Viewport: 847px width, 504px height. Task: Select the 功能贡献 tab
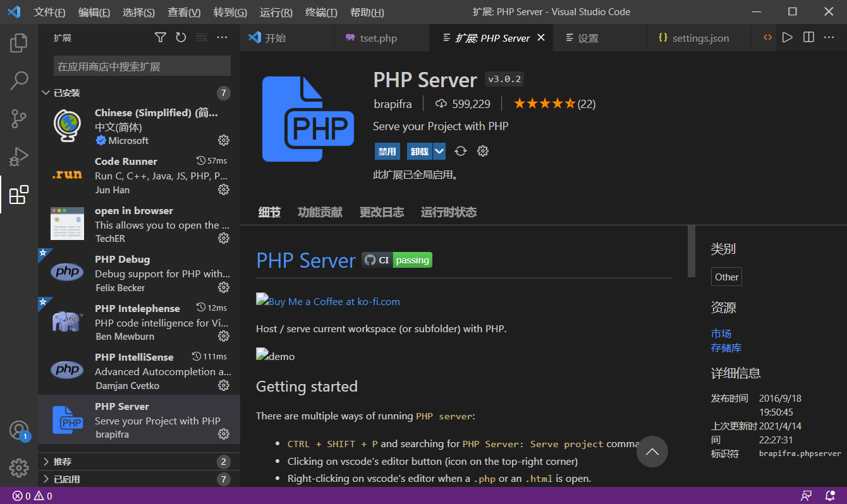(320, 212)
